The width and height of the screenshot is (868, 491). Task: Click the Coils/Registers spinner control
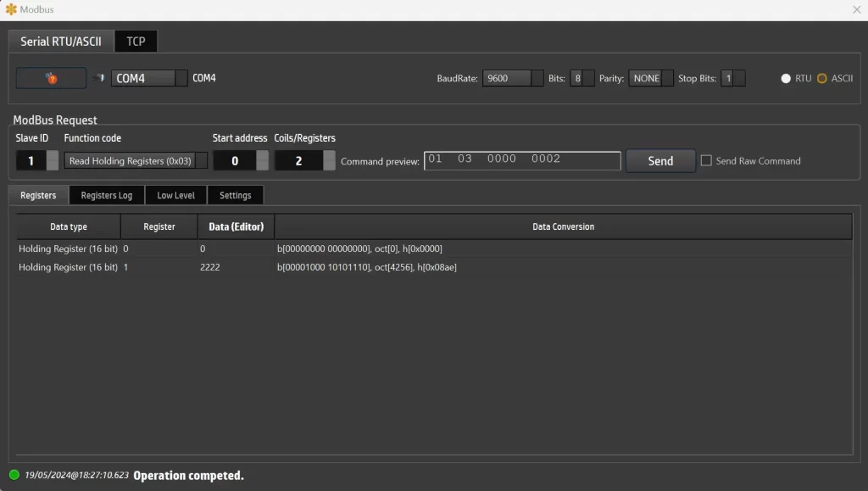click(x=305, y=160)
